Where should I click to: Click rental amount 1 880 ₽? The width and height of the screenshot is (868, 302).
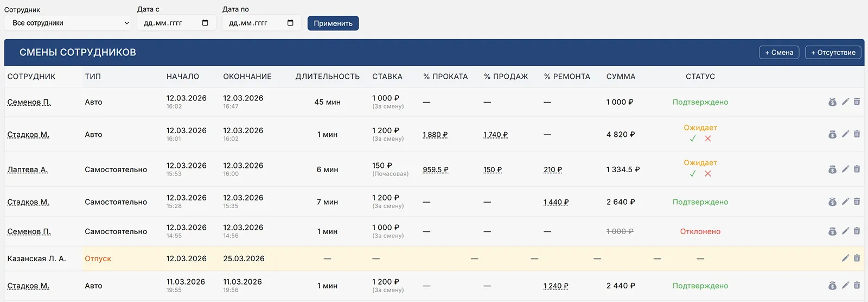click(x=435, y=135)
